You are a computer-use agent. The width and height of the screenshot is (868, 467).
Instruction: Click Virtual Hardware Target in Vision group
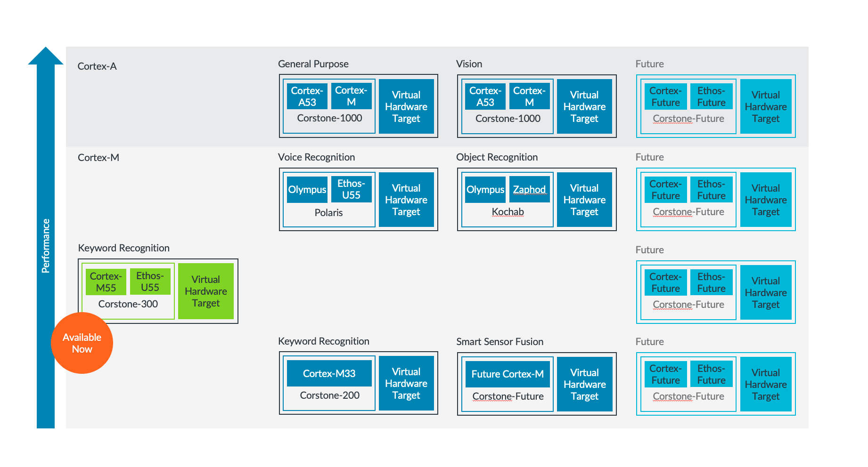click(x=584, y=106)
